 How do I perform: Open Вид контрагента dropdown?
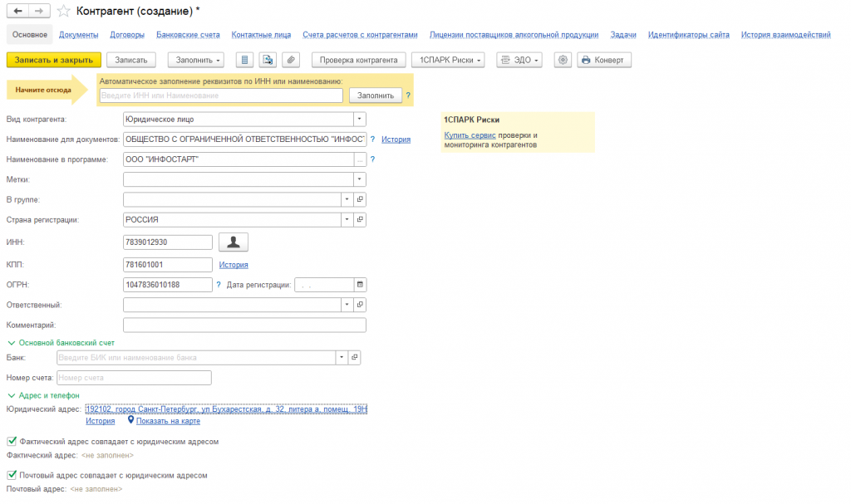pos(359,120)
